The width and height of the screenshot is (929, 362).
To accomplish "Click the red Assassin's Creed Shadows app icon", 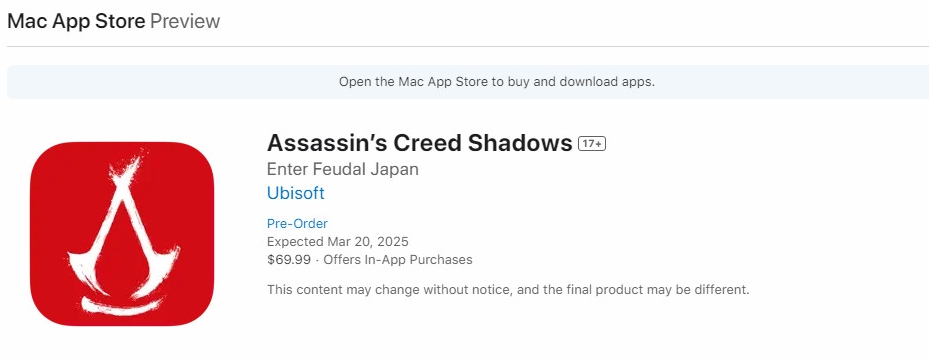I will [x=122, y=233].
